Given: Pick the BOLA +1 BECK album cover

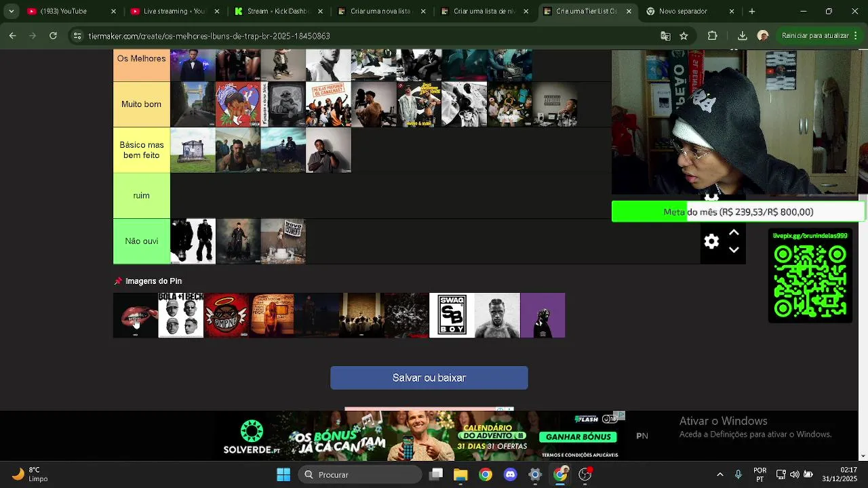Looking at the screenshot, I should (180, 315).
